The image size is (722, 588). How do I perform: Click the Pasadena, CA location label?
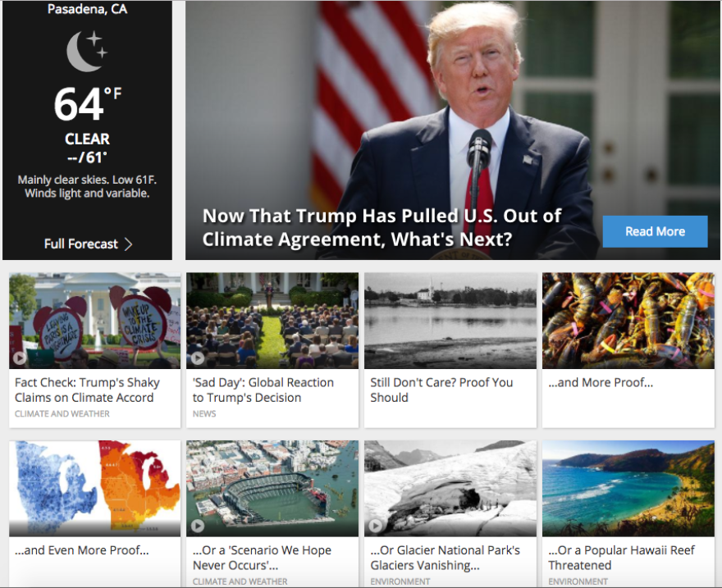pos(87,9)
